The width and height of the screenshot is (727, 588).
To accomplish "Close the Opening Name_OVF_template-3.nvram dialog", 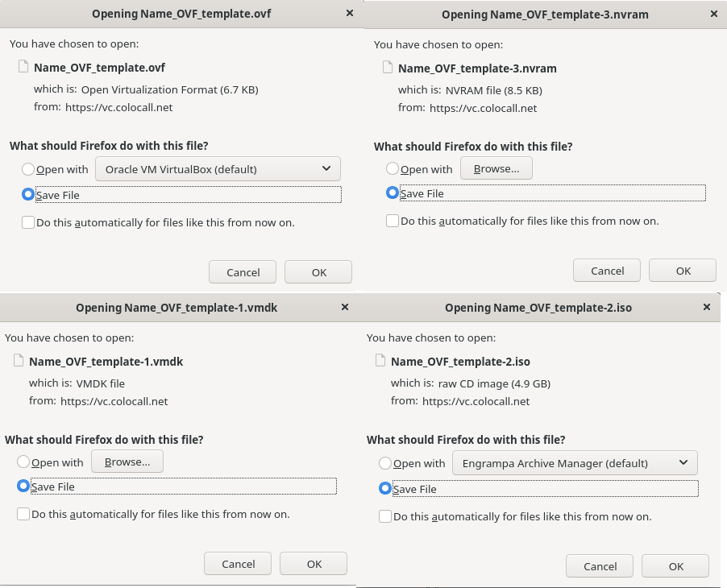I will (x=713, y=14).
